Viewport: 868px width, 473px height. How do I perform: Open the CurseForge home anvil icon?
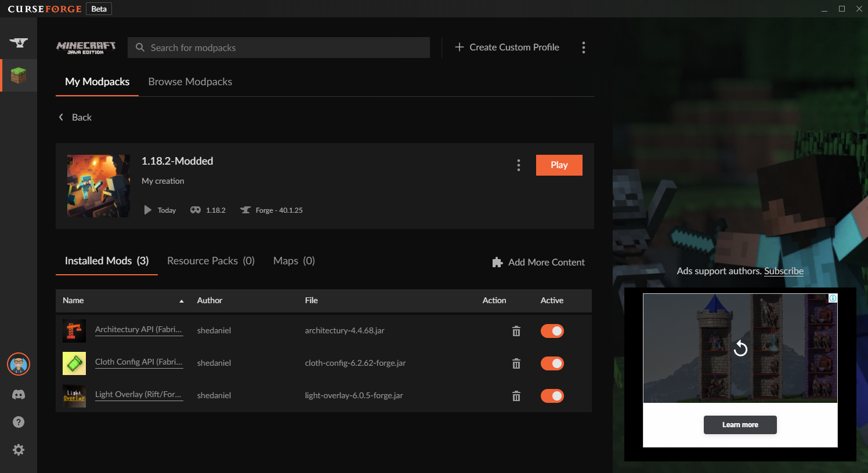(19, 43)
